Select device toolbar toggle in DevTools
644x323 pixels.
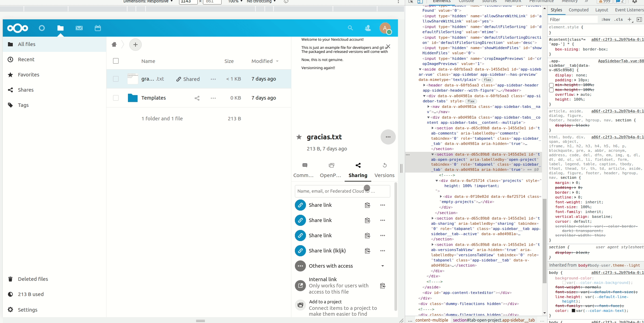[x=420, y=2]
